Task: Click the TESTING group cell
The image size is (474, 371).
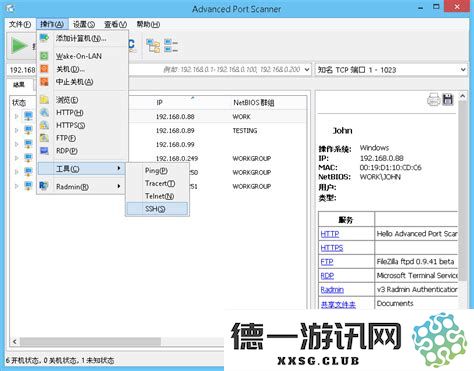Action: coord(245,131)
